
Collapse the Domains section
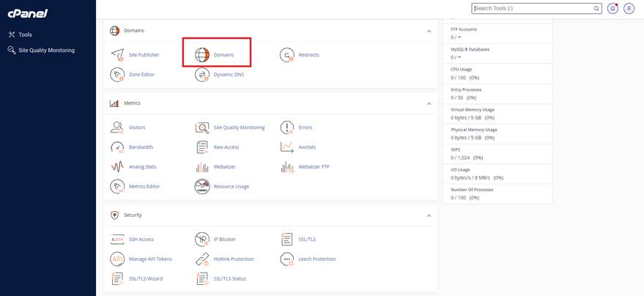[x=429, y=31]
